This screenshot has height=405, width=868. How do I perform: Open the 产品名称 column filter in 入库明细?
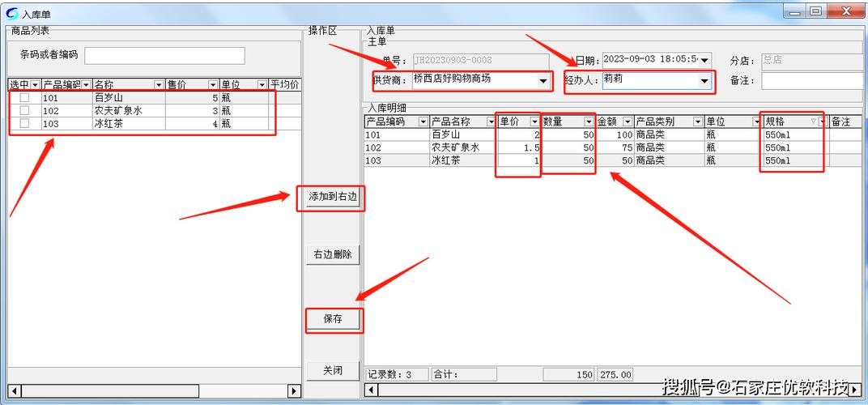coord(491,122)
